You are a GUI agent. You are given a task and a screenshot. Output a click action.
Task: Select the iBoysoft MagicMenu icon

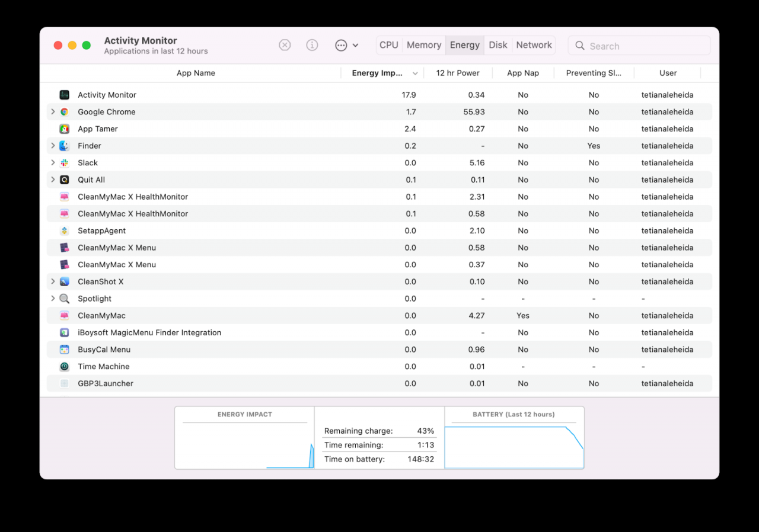[65, 333]
